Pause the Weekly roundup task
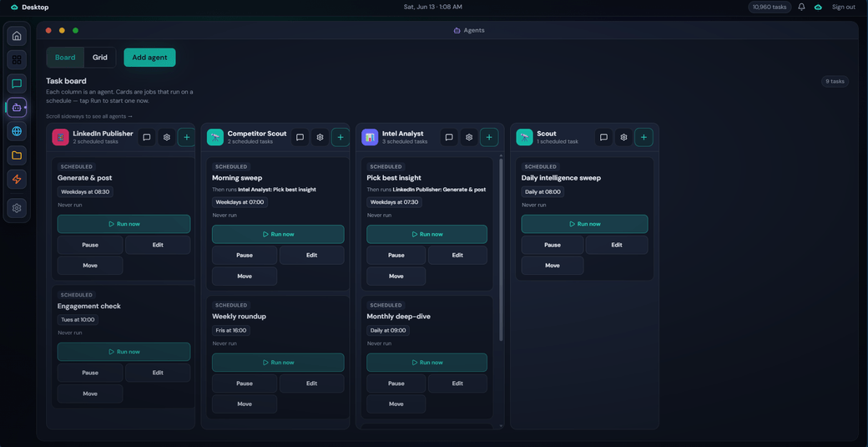Screen dimensions: 868x447 (245, 384)
